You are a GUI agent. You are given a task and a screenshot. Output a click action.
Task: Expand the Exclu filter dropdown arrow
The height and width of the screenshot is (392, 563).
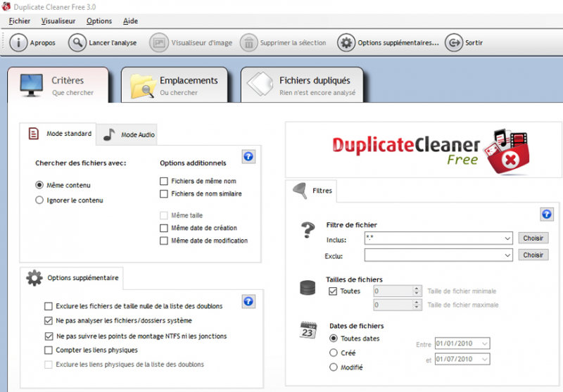(507, 255)
